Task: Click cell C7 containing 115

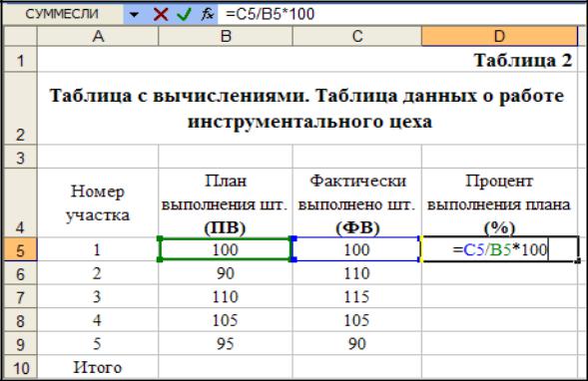Action: [357, 296]
